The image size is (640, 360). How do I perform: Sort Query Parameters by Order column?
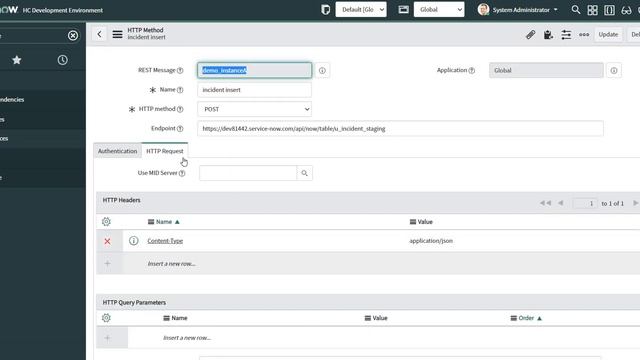click(526, 318)
